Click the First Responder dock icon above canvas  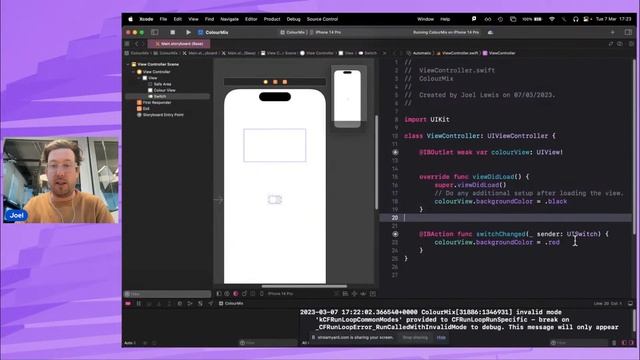pos(275,82)
